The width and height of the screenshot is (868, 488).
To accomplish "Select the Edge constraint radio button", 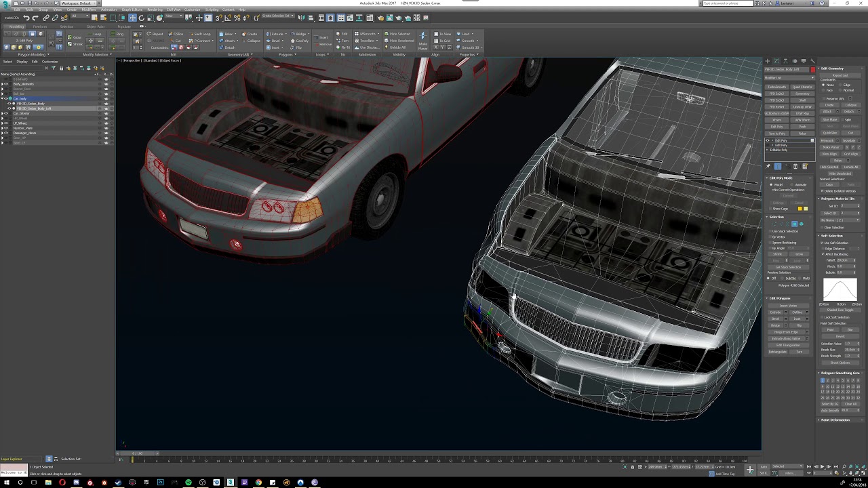I will pyautogui.click(x=841, y=85).
